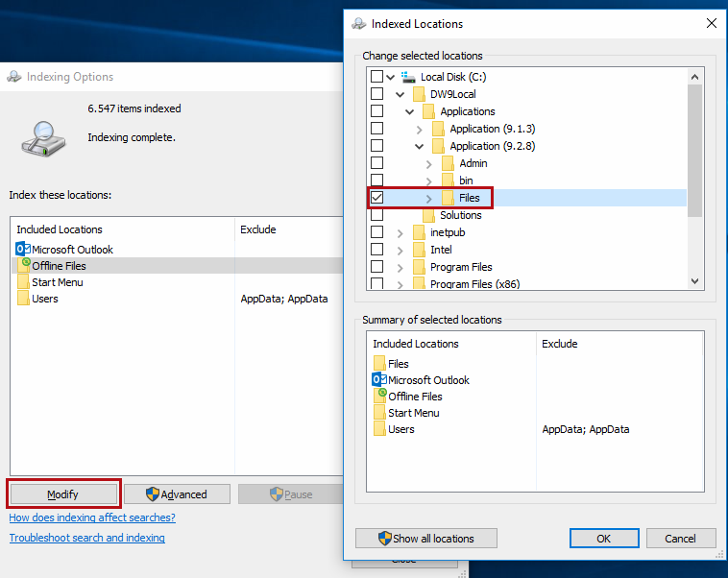This screenshot has height=578, width=728.
Task: Click the inetpub folder icon
Action: pyautogui.click(x=419, y=232)
